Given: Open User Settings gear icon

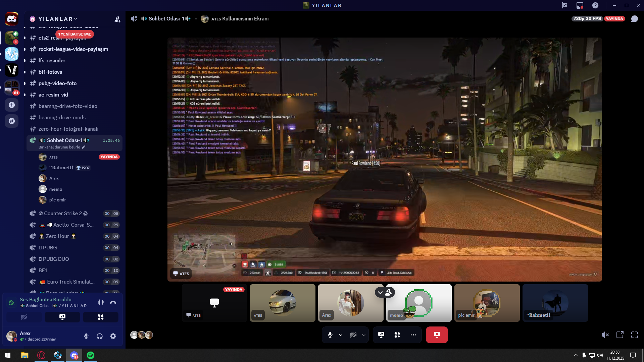Looking at the screenshot, I should (113, 336).
